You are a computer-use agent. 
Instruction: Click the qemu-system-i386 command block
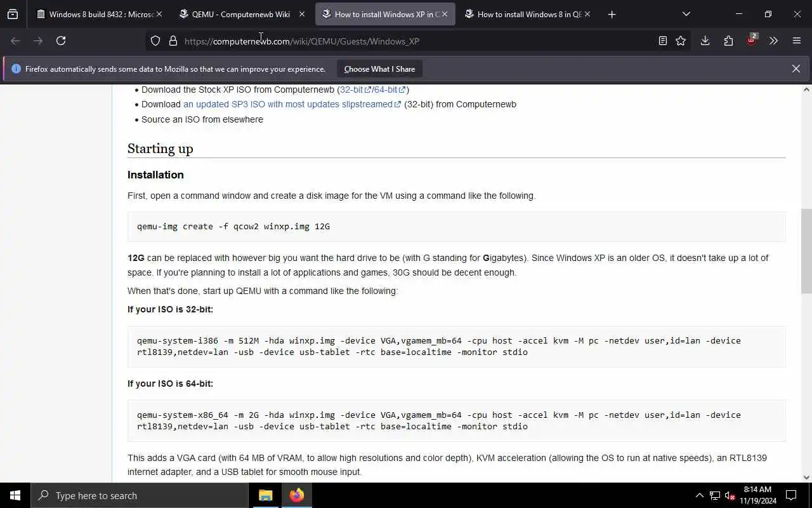coord(456,346)
